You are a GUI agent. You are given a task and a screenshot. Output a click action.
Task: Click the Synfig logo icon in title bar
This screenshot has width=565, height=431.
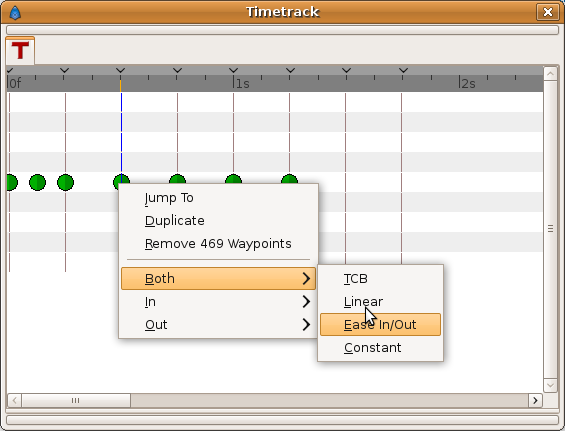coord(15,13)
